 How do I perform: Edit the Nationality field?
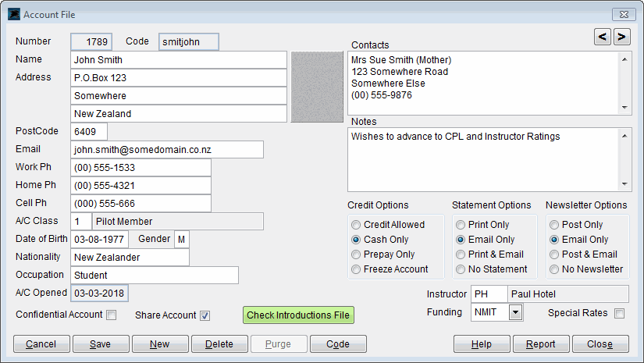130,258
